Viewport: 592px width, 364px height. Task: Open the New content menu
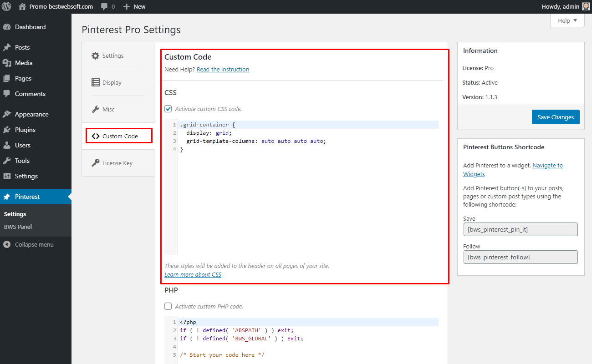(134, 7)
